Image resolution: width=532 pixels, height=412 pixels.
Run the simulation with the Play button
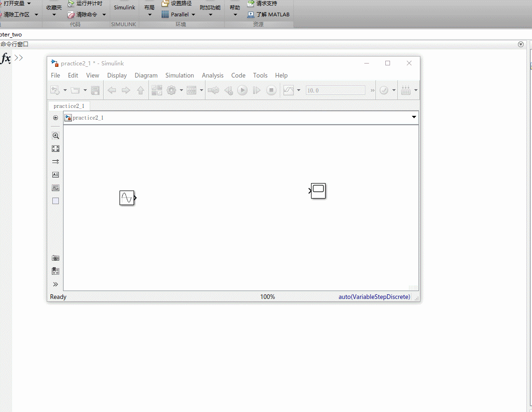[242, 90]
